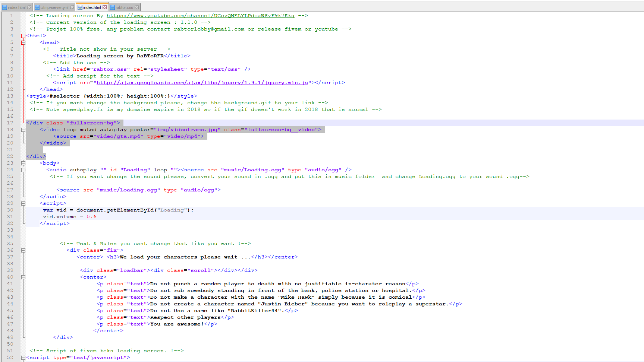Collapse the <html> block fold marker
This screenshot has width=644, height=362.
point(23,36)
